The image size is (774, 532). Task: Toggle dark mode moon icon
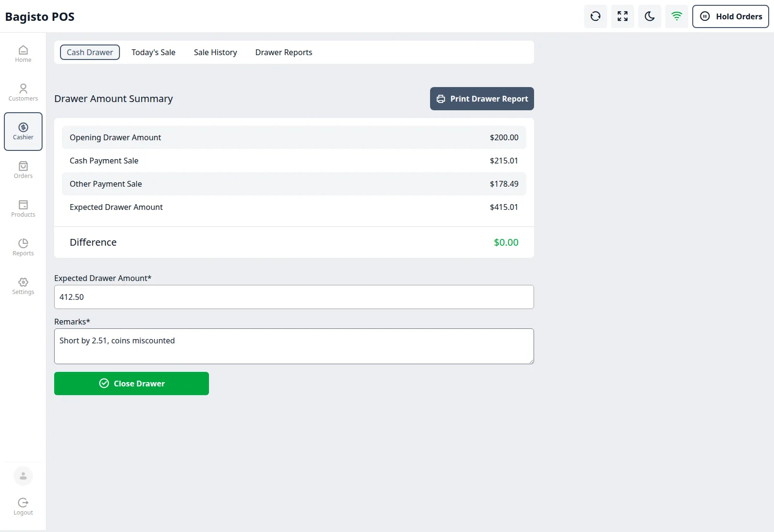[x=650, y=16]
